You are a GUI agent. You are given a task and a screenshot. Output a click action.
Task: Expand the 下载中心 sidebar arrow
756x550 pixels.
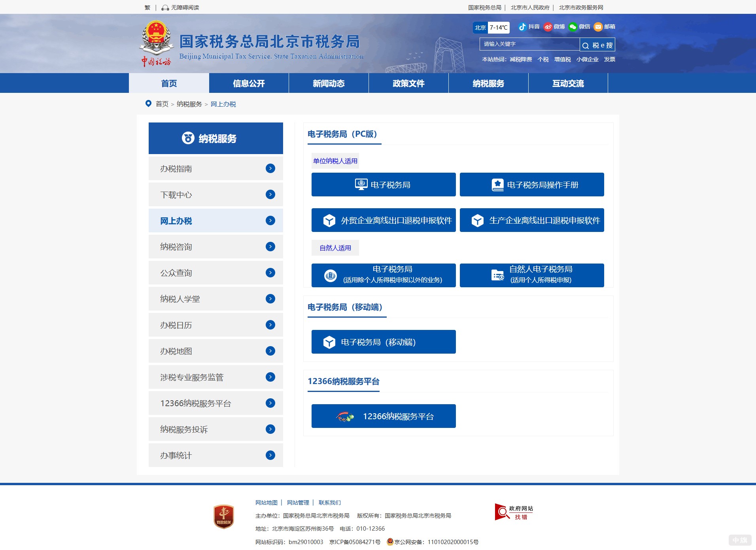tap(270, 195)
